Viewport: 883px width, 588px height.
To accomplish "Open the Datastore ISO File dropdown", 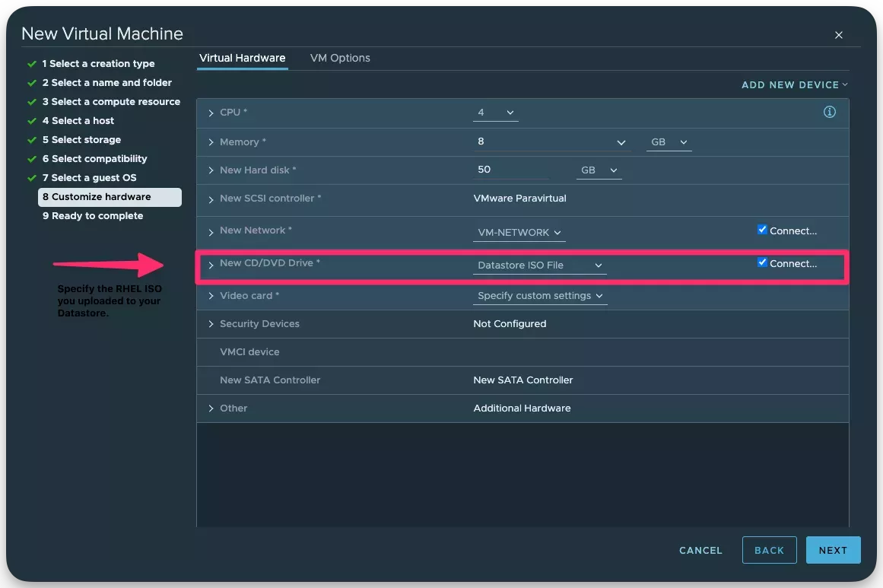I will tap(539, 265).
